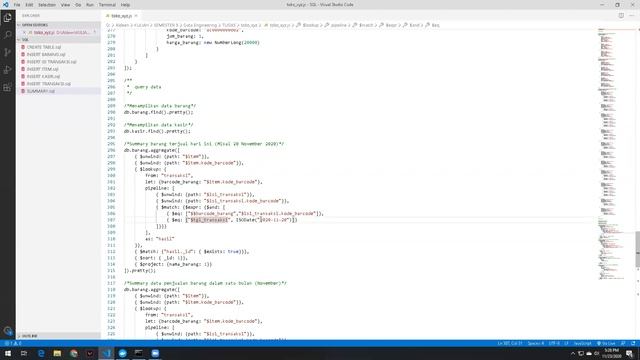Screen dimensions: 640x360
Task: Click the VS Code logo icon
Action: click(x=5, y=4)
